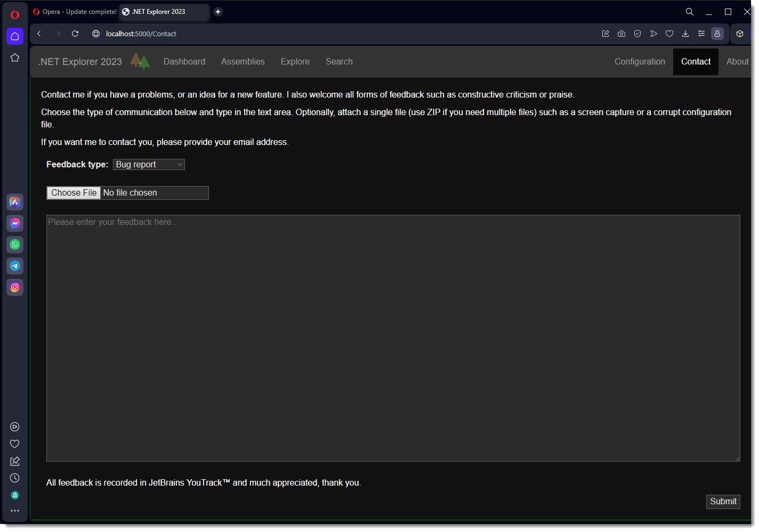Open the snapshot camera tool

[621, 34]
